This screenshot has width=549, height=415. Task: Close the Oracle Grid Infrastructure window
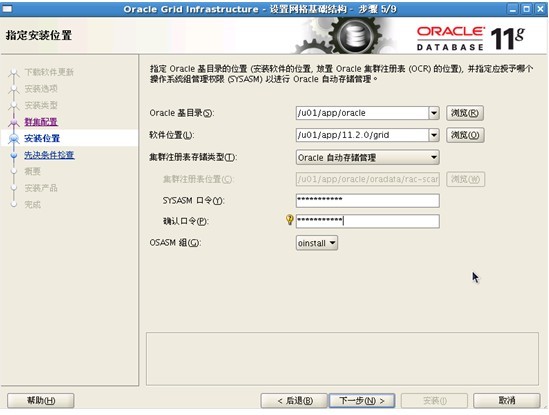pos(540,9)
